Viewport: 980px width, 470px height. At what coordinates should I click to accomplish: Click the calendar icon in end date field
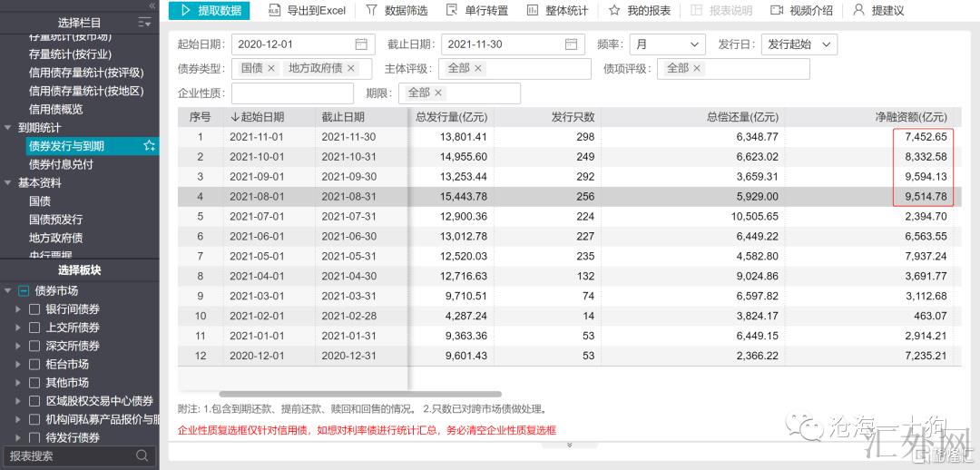click(x=571, y=44)
